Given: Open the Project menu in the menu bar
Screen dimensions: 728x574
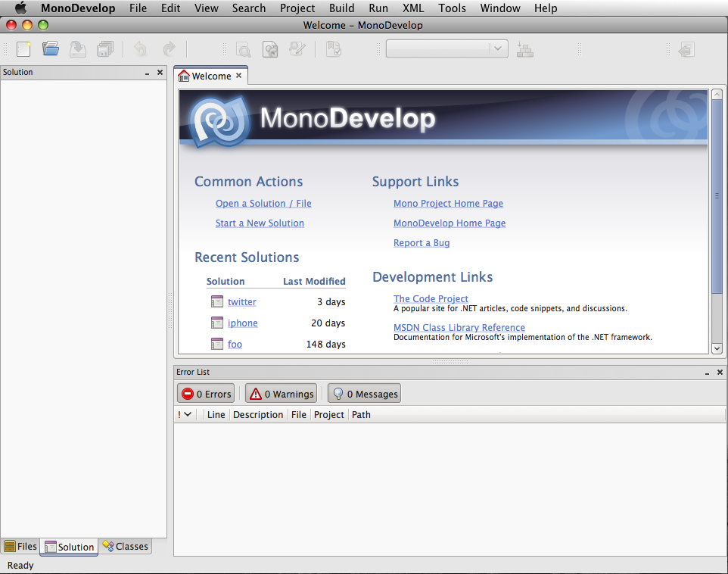Looking at the screenshot, I should 297,8.
